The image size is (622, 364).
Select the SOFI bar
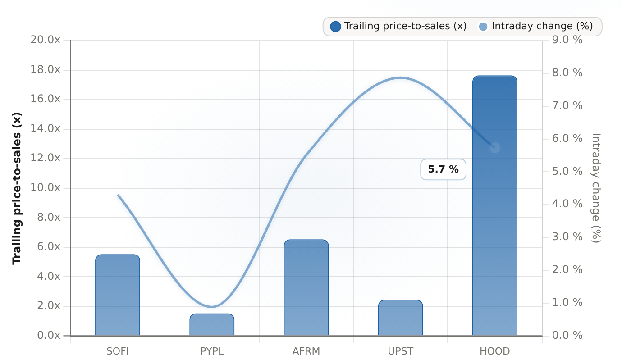click(118, 295)
